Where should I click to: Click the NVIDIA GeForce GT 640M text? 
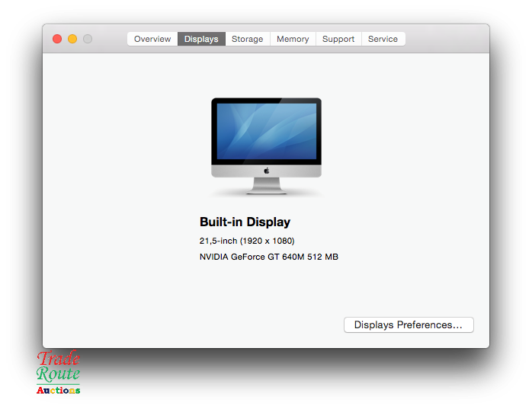268,257
